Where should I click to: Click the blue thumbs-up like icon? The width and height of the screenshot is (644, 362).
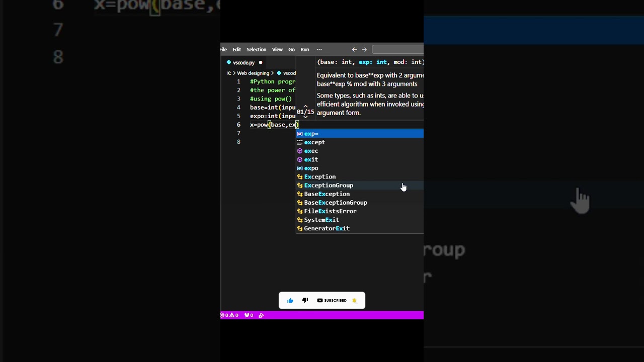coord(290,301)
